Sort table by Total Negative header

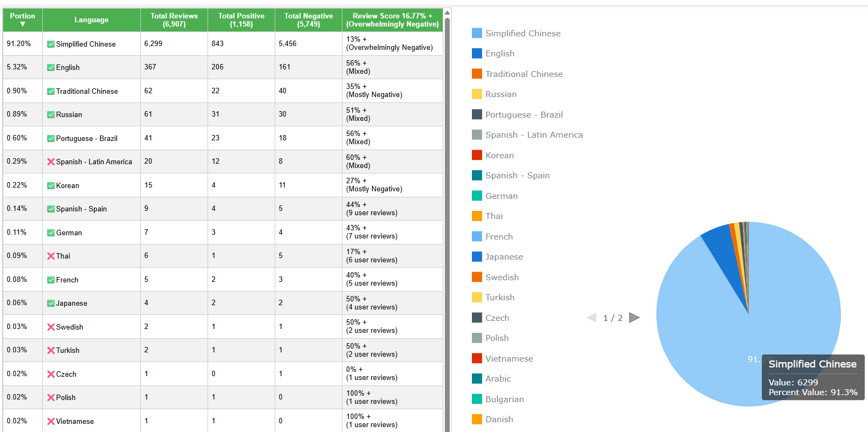click(x=308, y=20)
